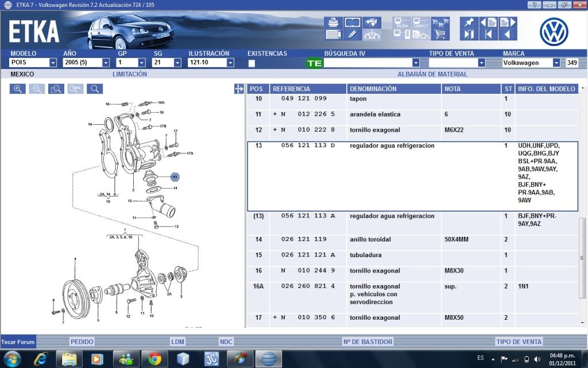The image size is (588, 368).
Task: Click the panel splitter arrow icon
Action: point(239,89)
